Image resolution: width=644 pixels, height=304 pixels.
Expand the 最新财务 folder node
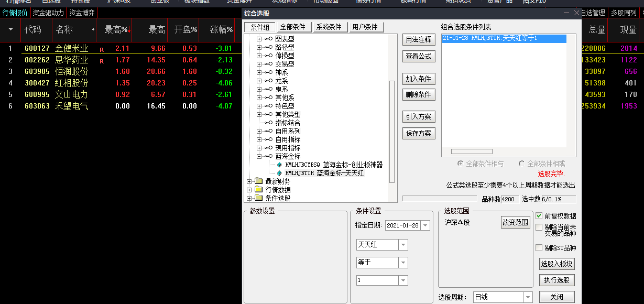click(248, 181)
